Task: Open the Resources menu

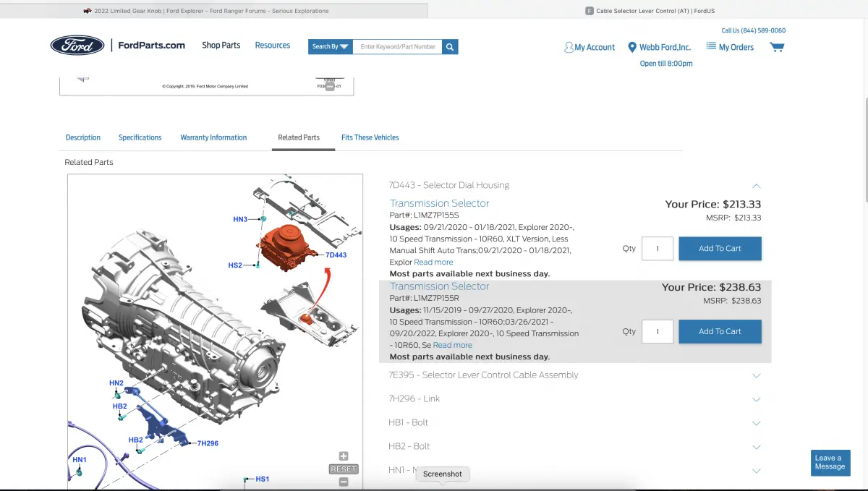Action: click(273, 45)
